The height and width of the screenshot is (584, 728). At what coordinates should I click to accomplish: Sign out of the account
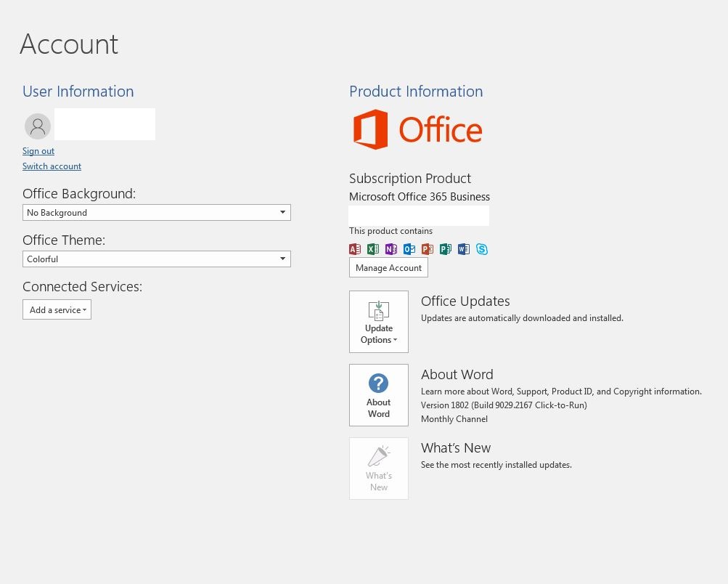(x=38, y=151)
